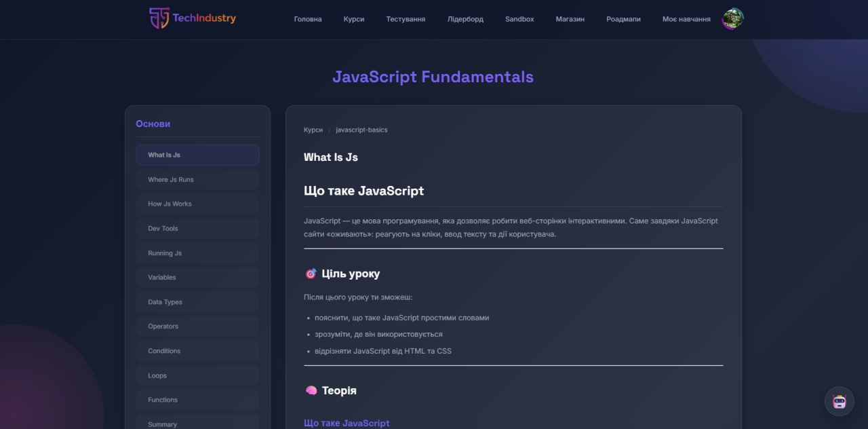Visit the Магазин page
Viewport: 868px width, 429px height.
570,19
